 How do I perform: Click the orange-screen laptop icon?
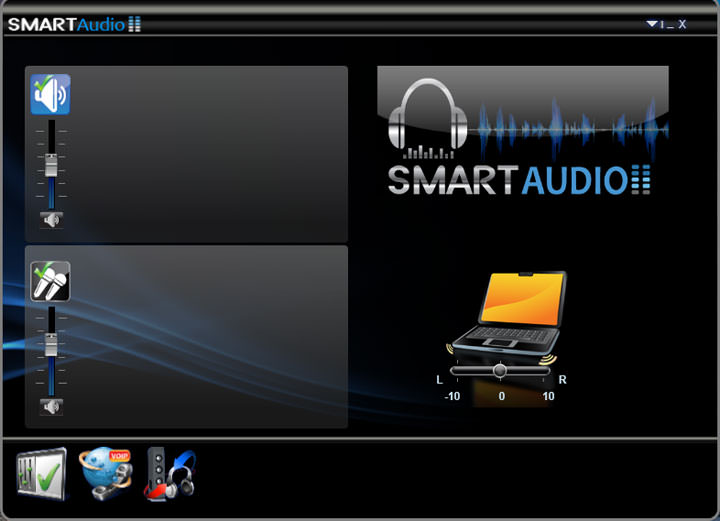point(507,314)
